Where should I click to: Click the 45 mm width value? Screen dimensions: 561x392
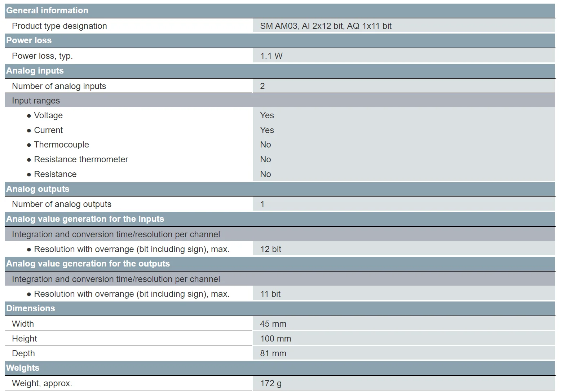(x=273, y=324)
